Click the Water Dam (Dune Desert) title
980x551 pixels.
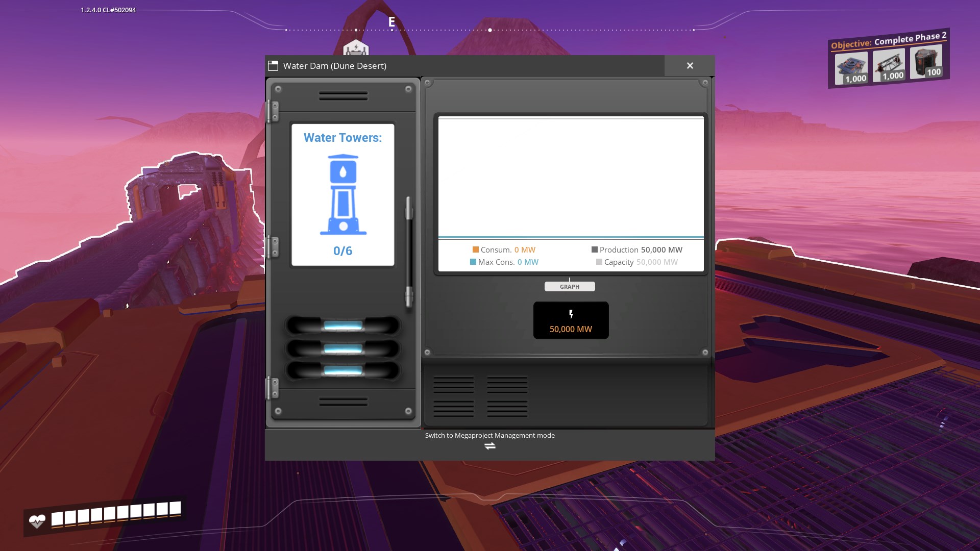coord(335,66)
